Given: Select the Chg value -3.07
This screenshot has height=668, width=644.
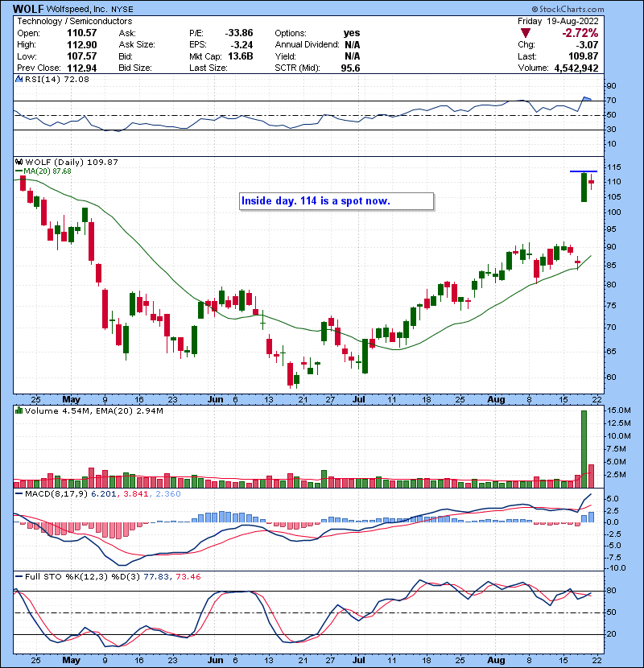Looking at the screenshot, I should [588, 45].
